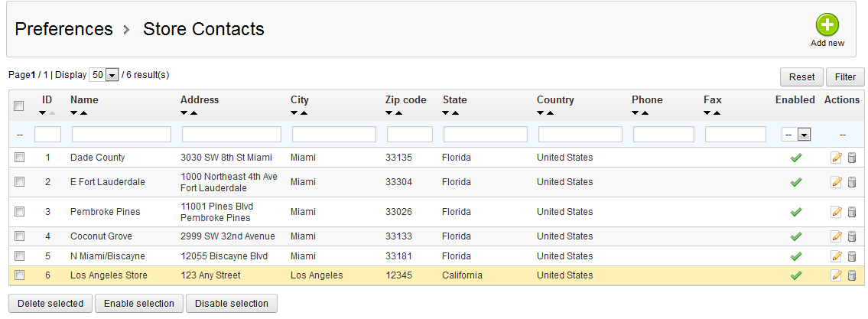This screenshot has height=319, width=868.
Task: Select the Los Angeles Store row checkbox
Action: 19,275
